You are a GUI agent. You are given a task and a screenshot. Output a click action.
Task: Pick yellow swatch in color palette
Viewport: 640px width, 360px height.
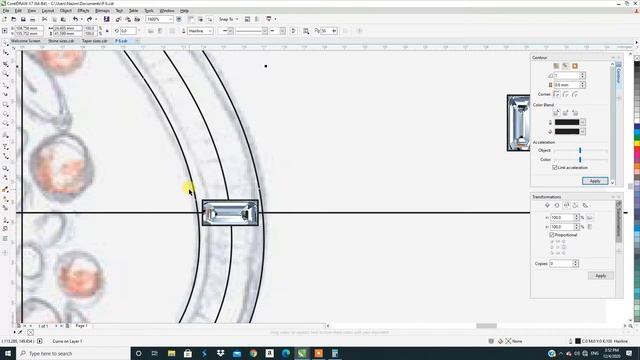coord(637,143)
